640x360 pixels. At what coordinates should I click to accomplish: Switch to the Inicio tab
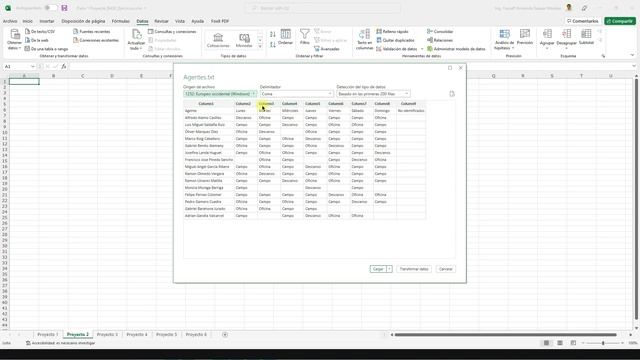pos(28,21)
